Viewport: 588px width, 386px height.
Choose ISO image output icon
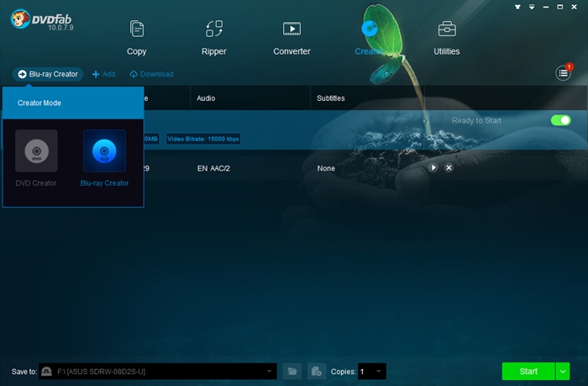click(x=317, y=372)
